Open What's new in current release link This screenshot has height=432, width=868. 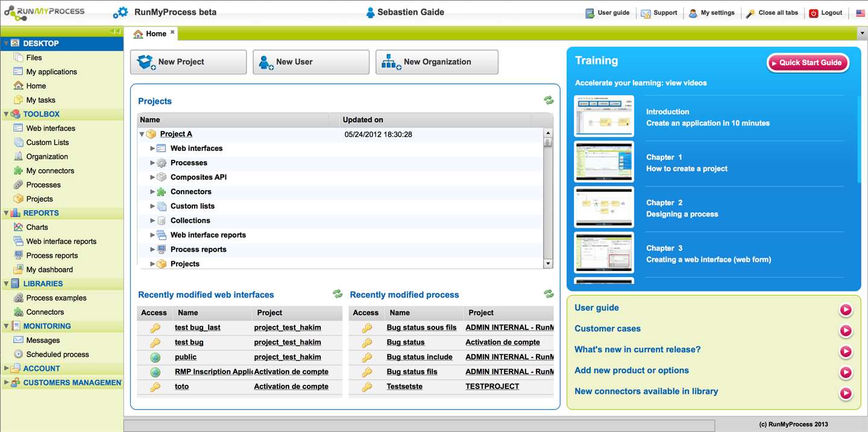click(637, 349)
